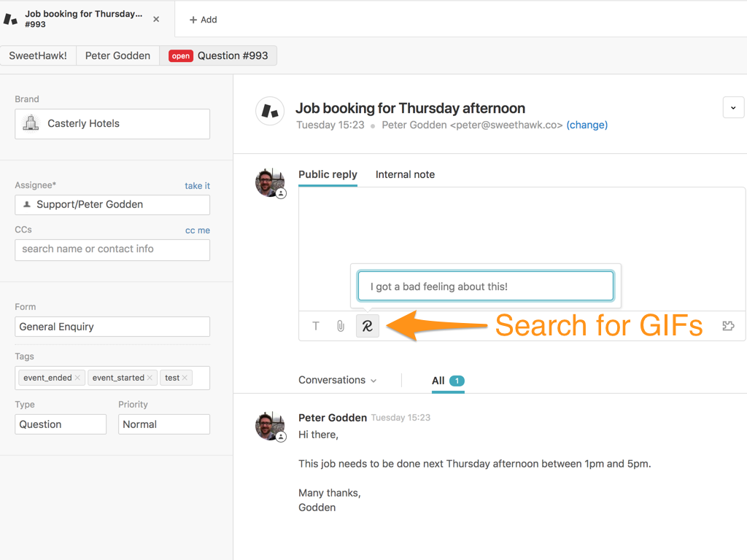The height and width of the screenshot is (560, 747).
Task: Open ticket options dropdown arrow at top right
Action: pos(733,108)
